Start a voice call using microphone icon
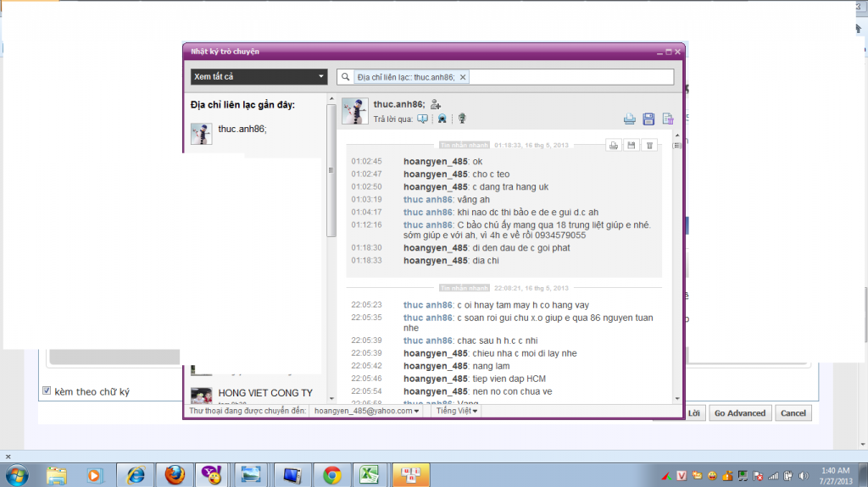 [x=463, y=119]
